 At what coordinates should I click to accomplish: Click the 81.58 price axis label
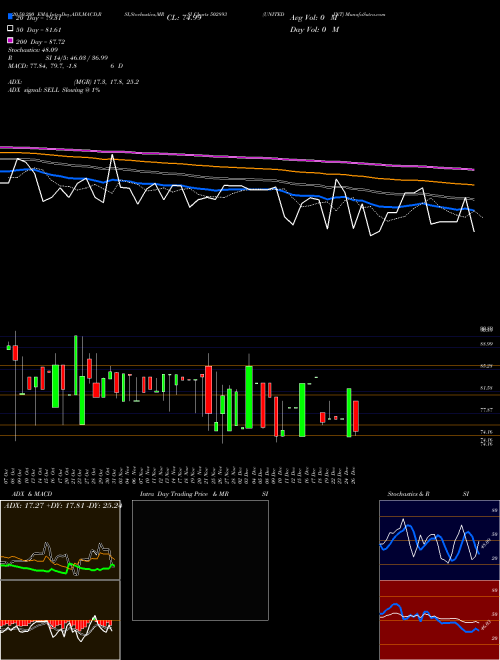(x=486, y=388)
